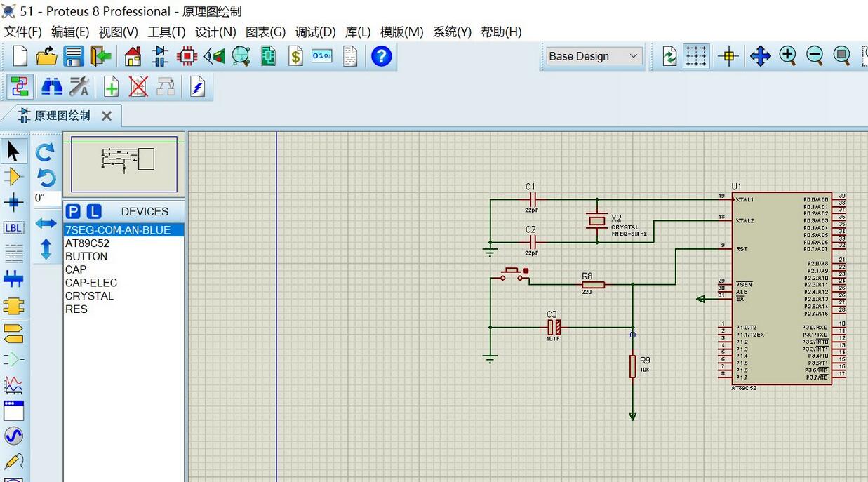Image resolution: width=868 pixels, height=482 pixels.
Task: Open an existing project folder
Action: pos(46,56)
